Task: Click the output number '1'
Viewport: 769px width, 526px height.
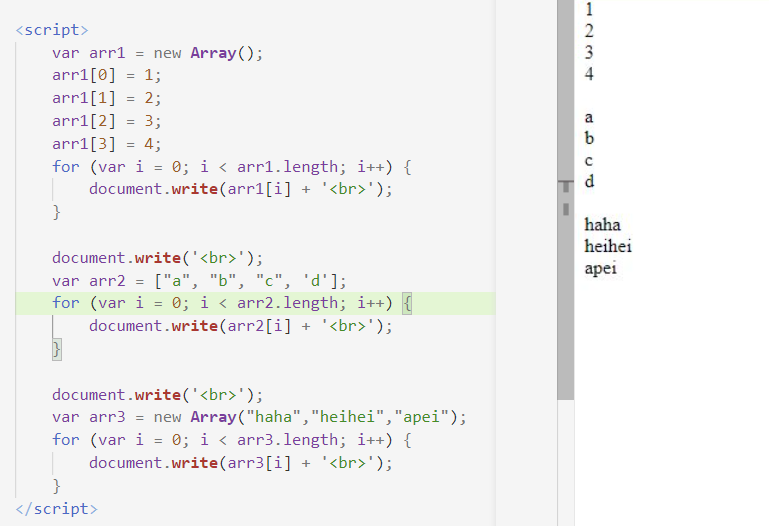Action: [589, 9]
